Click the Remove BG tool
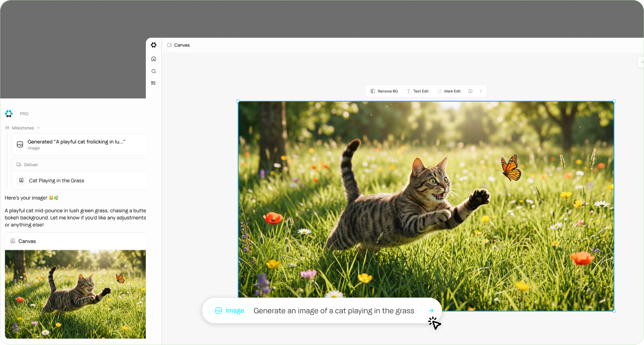644x345 pixels. click(384, 91)
